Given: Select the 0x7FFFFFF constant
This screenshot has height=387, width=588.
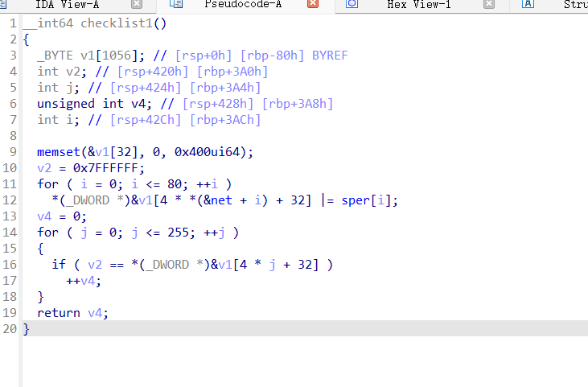Looking at the screenshot, I should click(105, 168).
